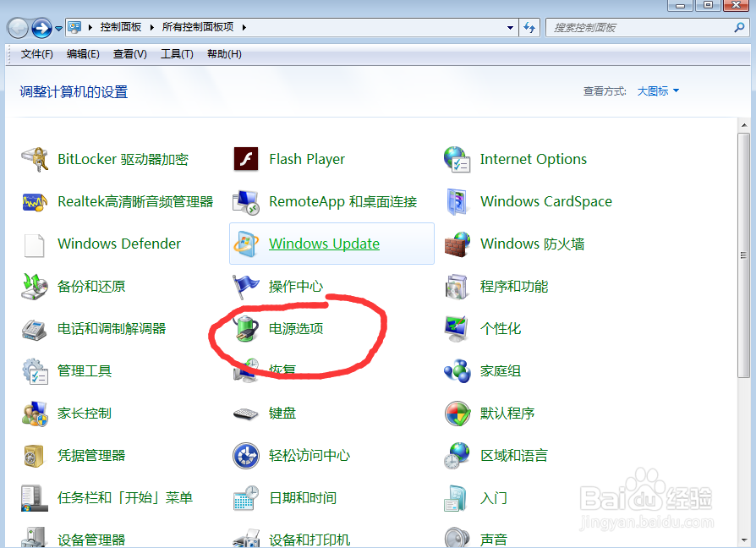Open the 电话和调制解调器 phone icon
The height and width of the screenshot is (548, 756).
[35, 329]
